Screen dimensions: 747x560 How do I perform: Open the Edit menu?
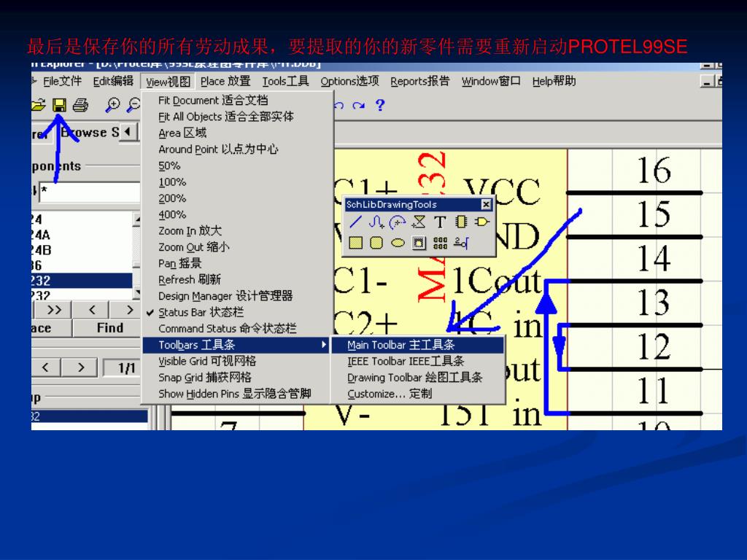click(113, 82)
